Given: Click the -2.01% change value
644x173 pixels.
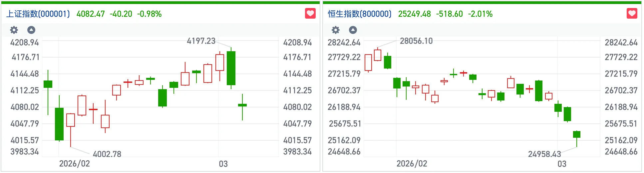Looking at the screenshot, I should pos(481,14).
